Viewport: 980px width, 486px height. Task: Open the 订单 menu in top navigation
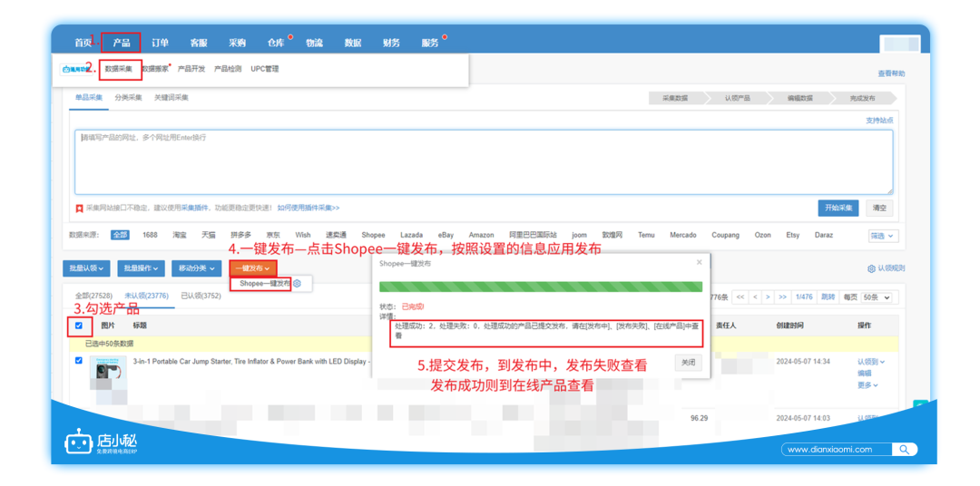point(160,43)
